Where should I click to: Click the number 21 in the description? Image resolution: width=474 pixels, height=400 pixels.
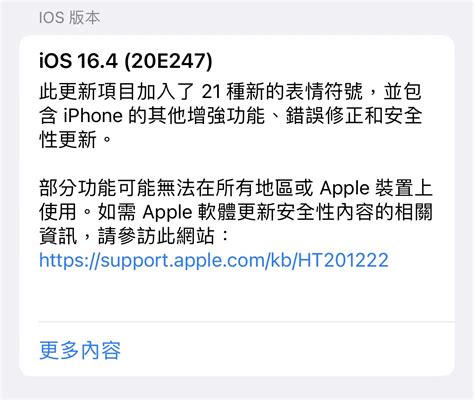tap(211, 92)
